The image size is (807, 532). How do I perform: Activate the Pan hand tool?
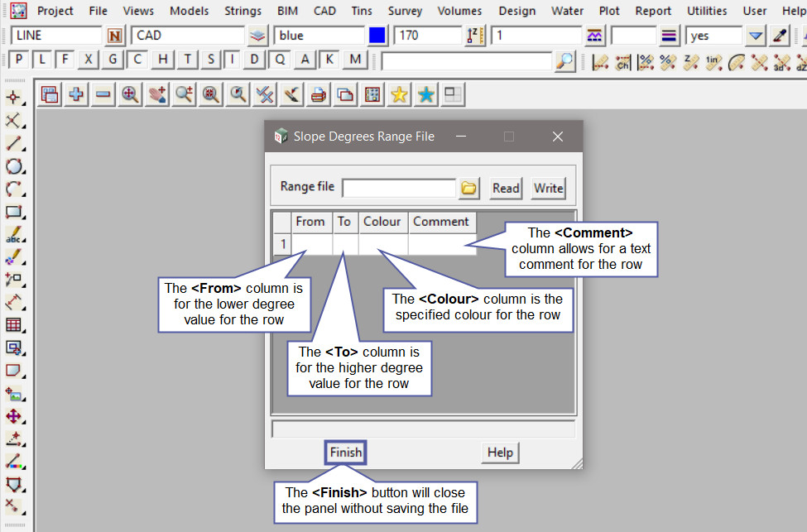point(157,94)
